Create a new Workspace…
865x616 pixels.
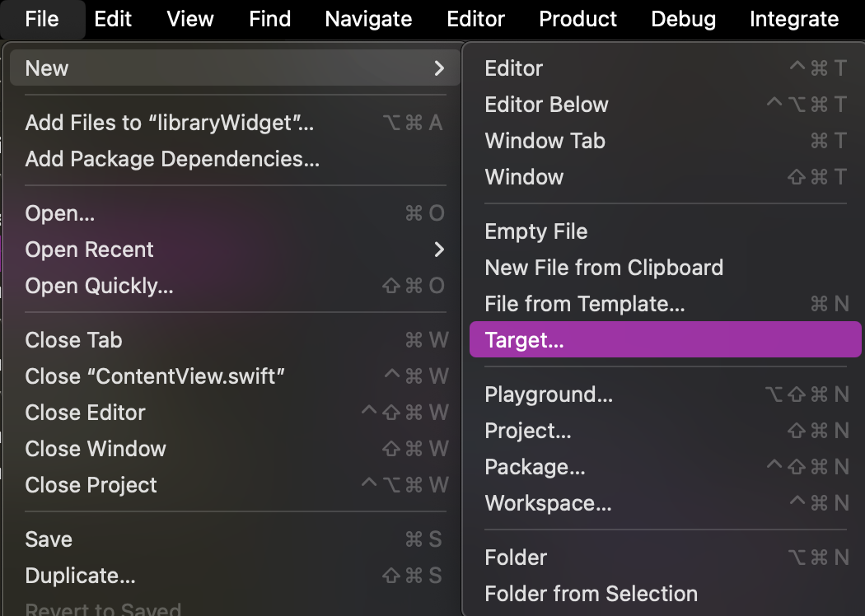pos(666,502)
